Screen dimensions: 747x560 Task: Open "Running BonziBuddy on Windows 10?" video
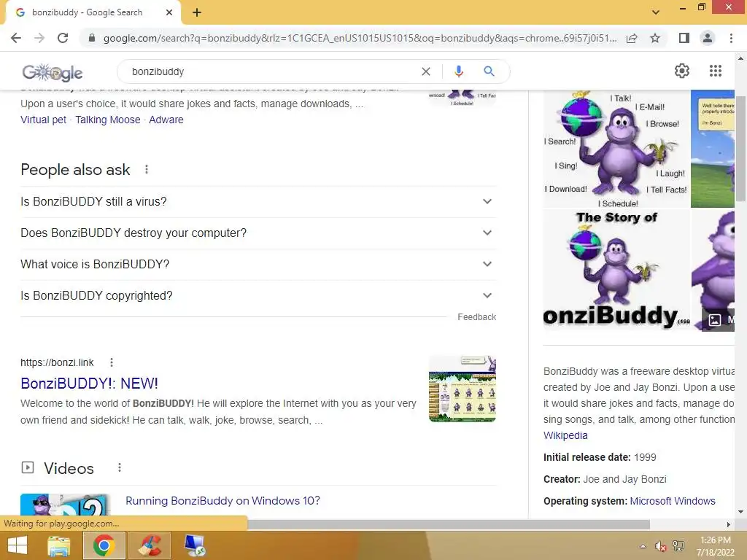(x=222, y=500)
